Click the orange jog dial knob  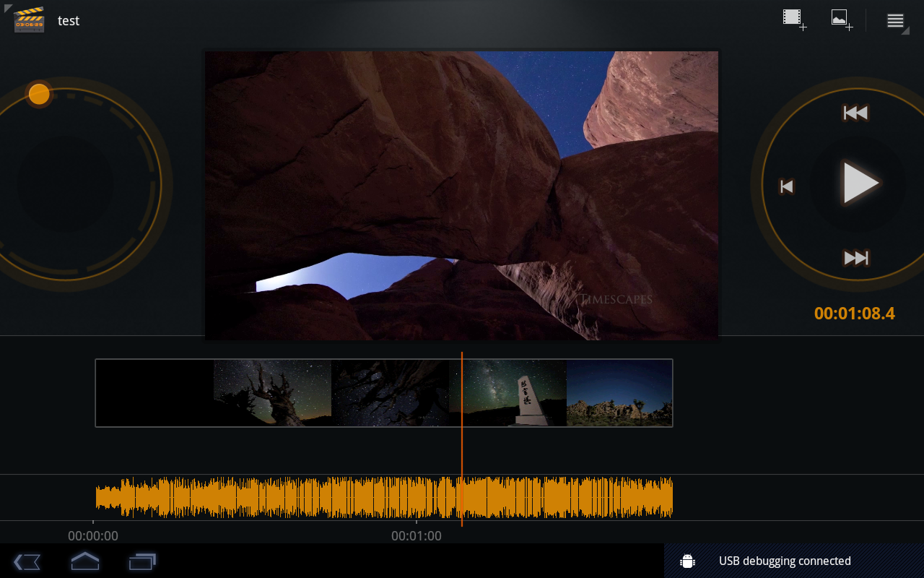tap(39, 94)
